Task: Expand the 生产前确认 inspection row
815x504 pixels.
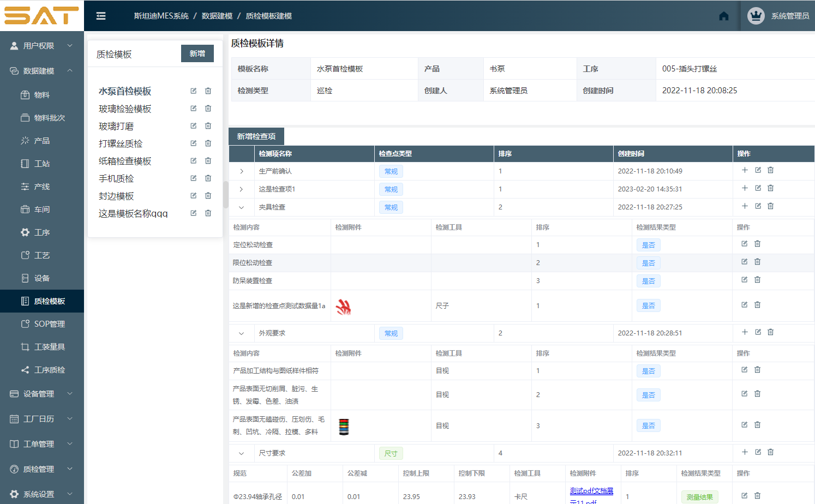Action: click(x=242, y=170)
